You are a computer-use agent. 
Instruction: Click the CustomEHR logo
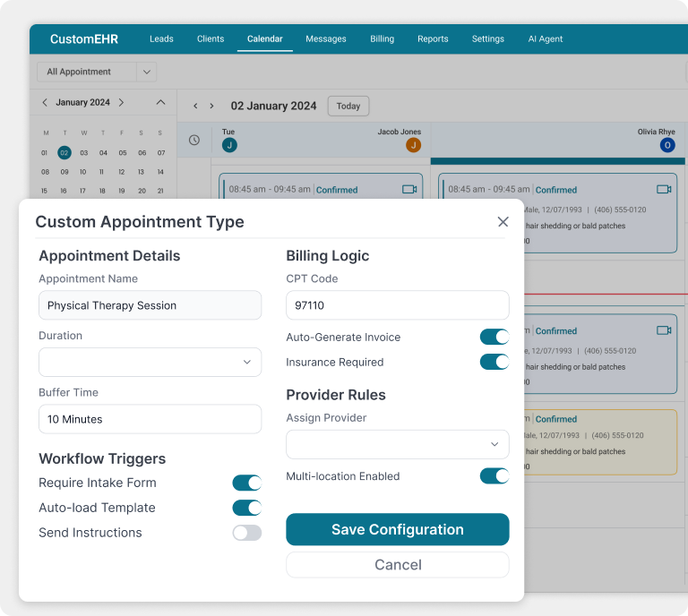pyautogui.click(x=84, y=39)
